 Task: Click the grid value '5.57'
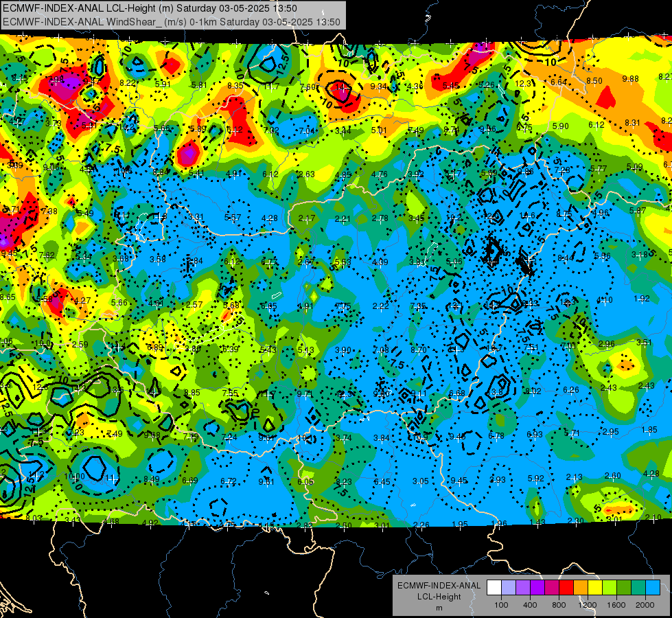pos(233,218)
